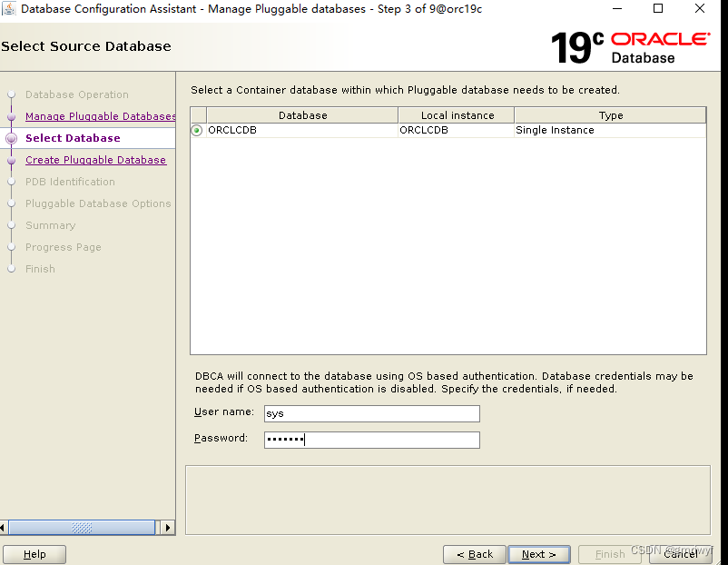Select the Select Database step

(73, 138)
